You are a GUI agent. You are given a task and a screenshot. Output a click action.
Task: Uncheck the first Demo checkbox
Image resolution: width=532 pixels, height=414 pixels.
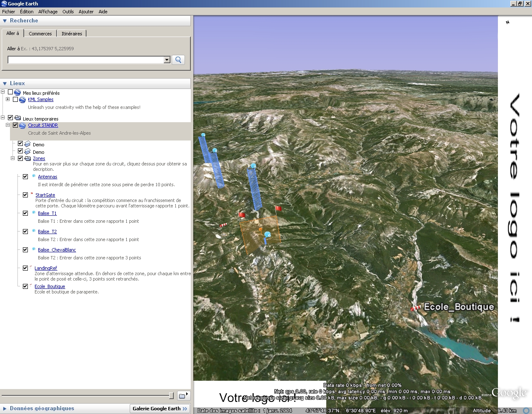tap(20, 144)
